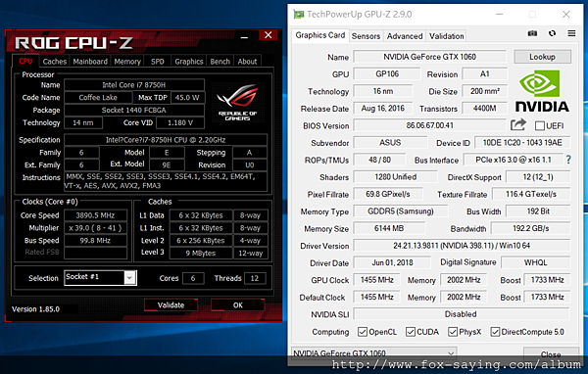The height and width of the screenshot is (374, 588).
Task: Click the Bus Width value 192 Bit
Action: [x=538, y=210]
